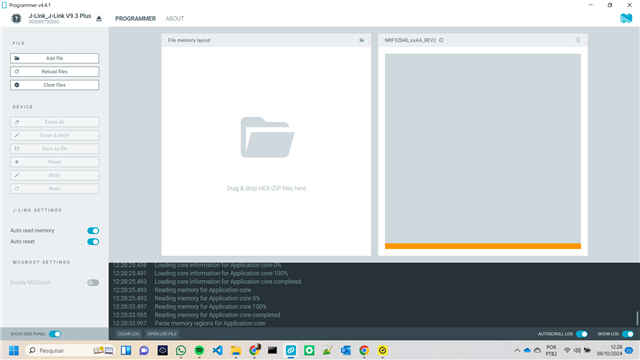Click the Save as file button
The image size is (640, 360).
click(x=55, y=149)
